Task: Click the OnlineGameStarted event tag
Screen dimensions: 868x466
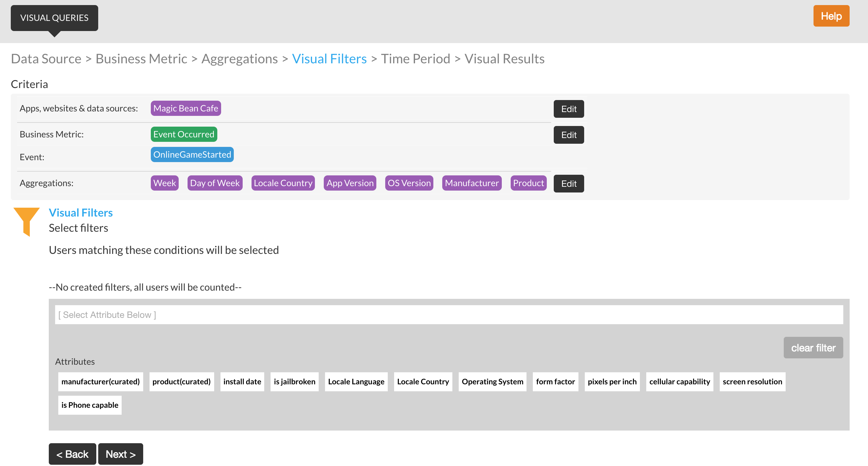Action: pos(192,154)
